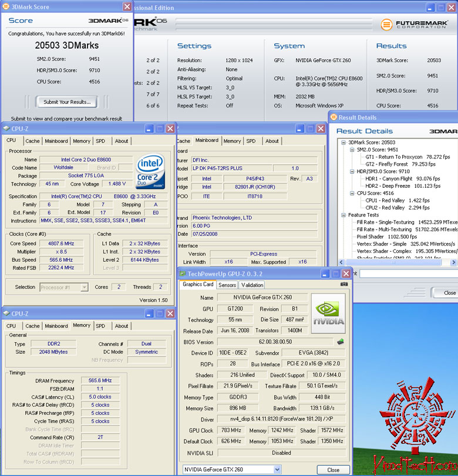Click the GPU-Z BIOS Version 62.00.38.00.50 field
458x476 pixels.
pos(275,342)
